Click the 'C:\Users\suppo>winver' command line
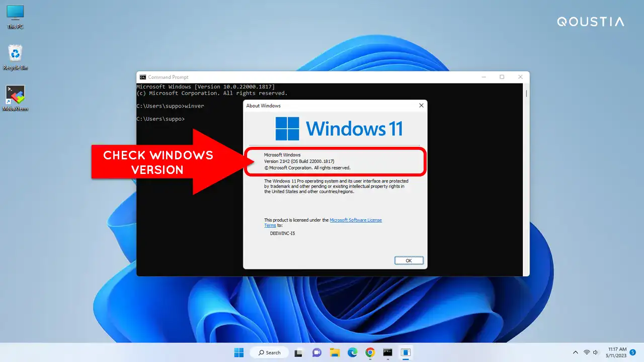This screenshot has width=644, height=362. [171, 106]
